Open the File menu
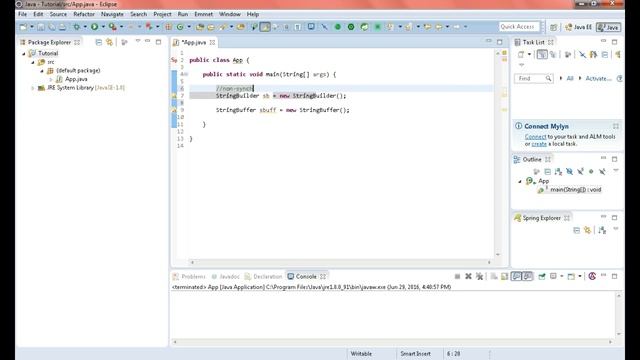This screenshot has height=360, width=640. 22,14
